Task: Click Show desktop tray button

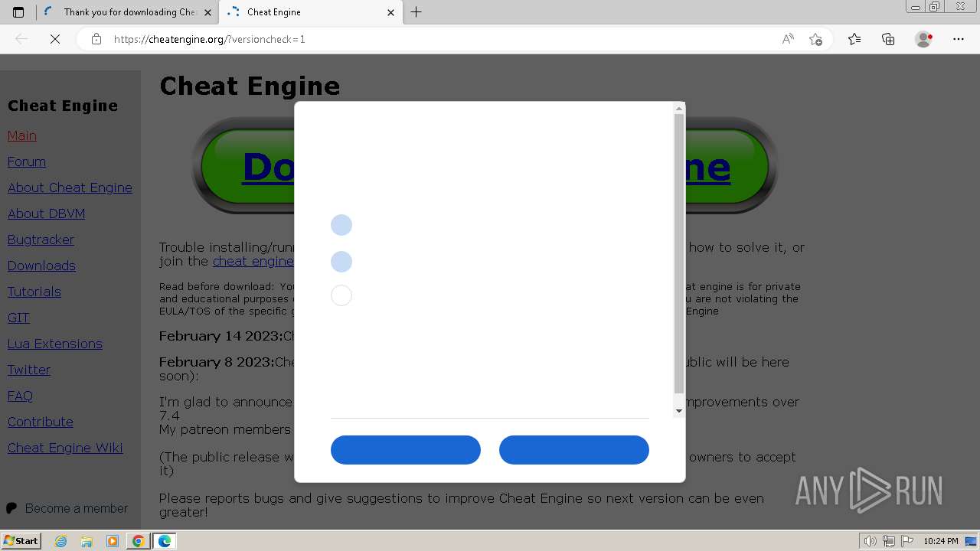Action: tap(971, 541)
